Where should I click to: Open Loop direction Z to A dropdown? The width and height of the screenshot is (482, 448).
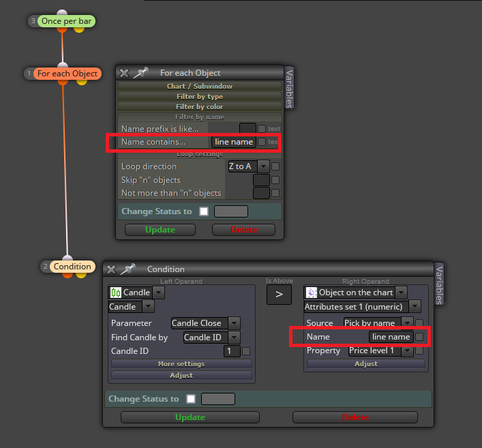coord(249,166)
